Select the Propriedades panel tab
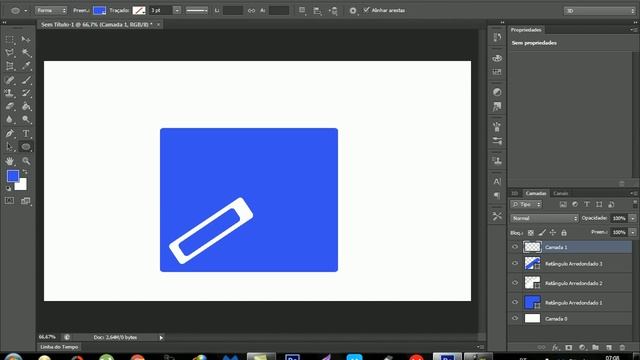Screen dimensions: 640x360 526,30
